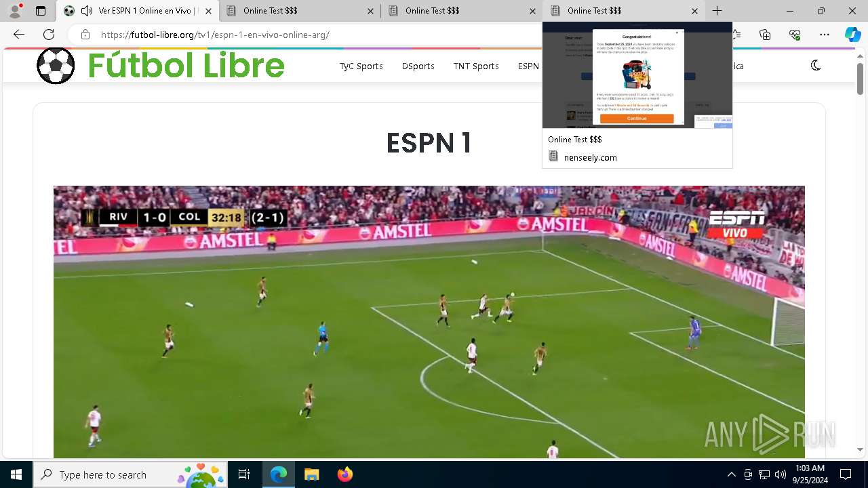
Task: Click the ESPN 1 page heading
Action: click(429, 143)
